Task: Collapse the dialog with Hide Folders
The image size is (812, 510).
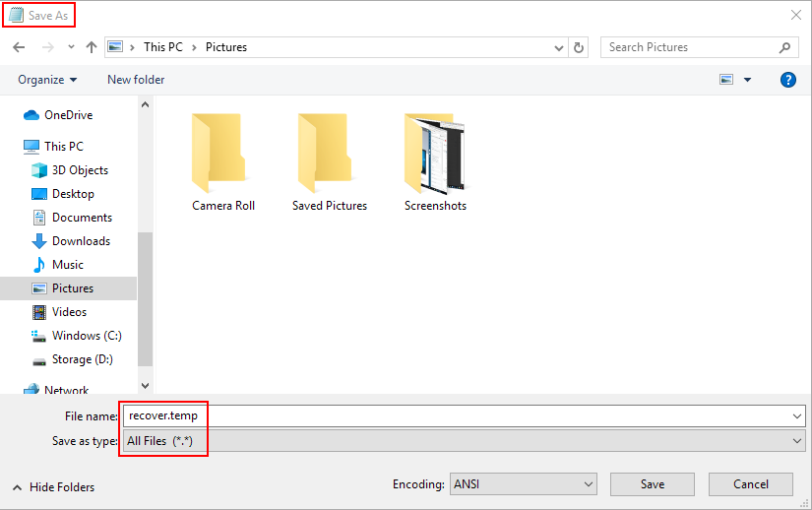Action: [x=53, y=487]
